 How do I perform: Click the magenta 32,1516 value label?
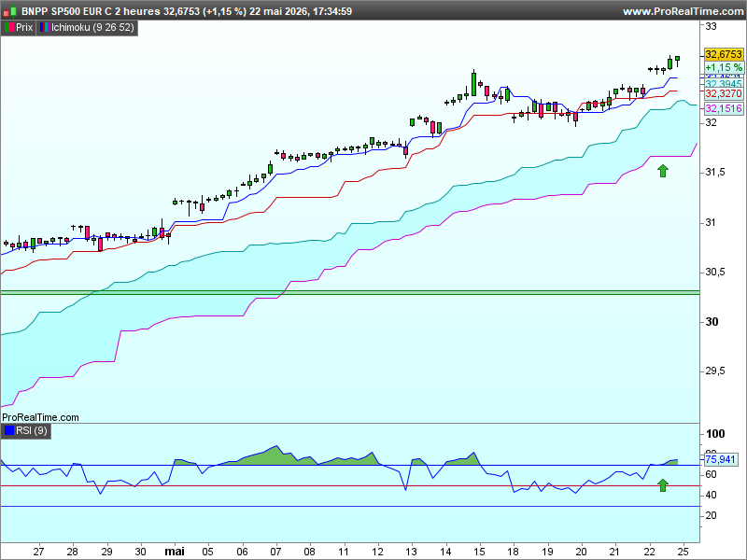click(723, 108)
